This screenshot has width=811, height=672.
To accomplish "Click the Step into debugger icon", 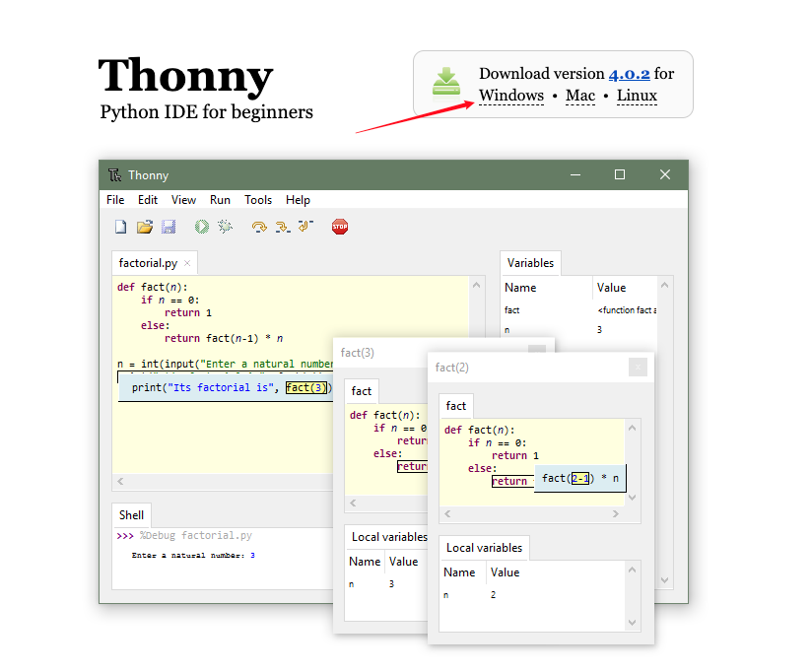I will [x=282, y=227].
